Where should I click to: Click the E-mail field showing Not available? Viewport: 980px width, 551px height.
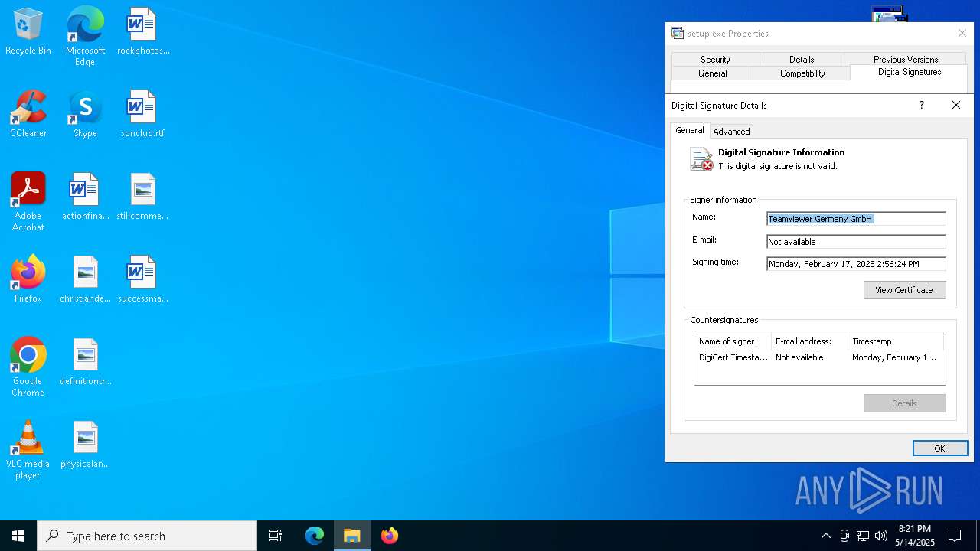[x=856, y=242]
